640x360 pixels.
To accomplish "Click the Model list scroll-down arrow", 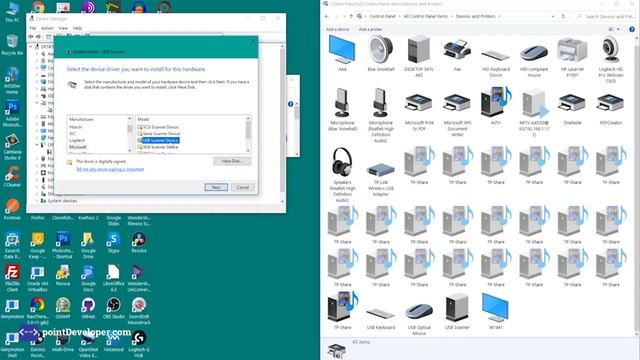I will click(248, 151).
